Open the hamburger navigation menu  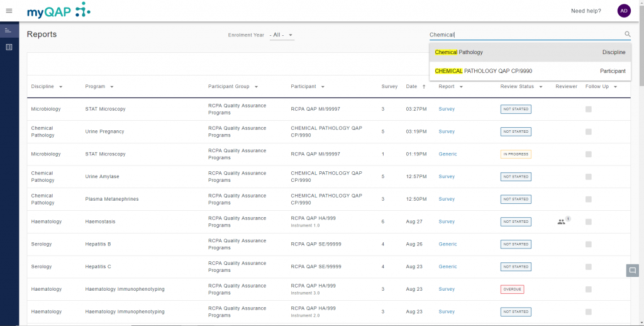(x=9, y=11)
